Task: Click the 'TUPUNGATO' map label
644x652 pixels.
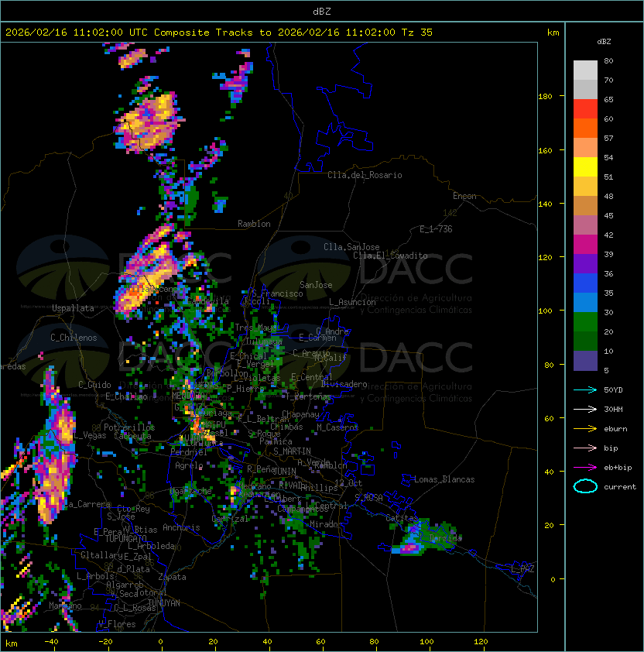Action: (x=125, y=538)
